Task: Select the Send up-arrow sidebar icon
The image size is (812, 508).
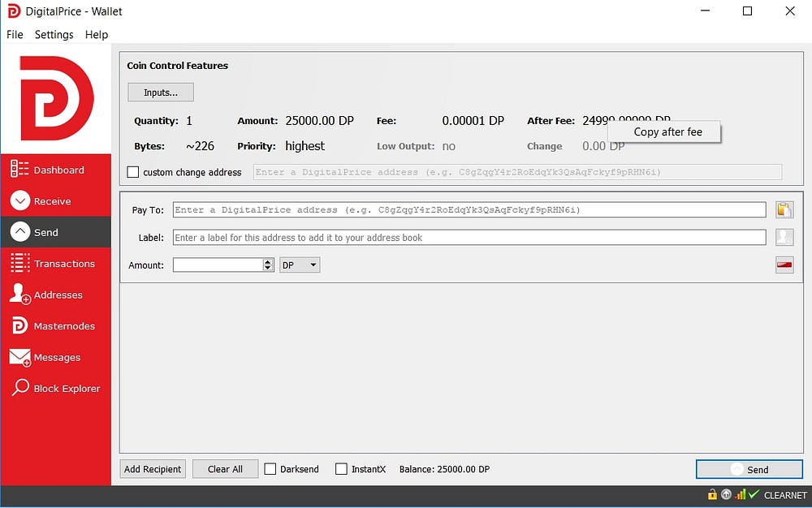Action: [20, 232]
